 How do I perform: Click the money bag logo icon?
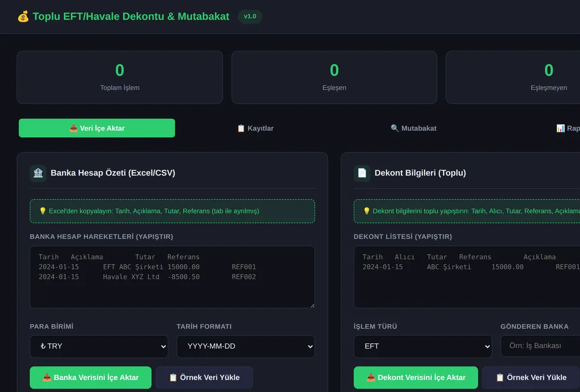coord(23,16)
